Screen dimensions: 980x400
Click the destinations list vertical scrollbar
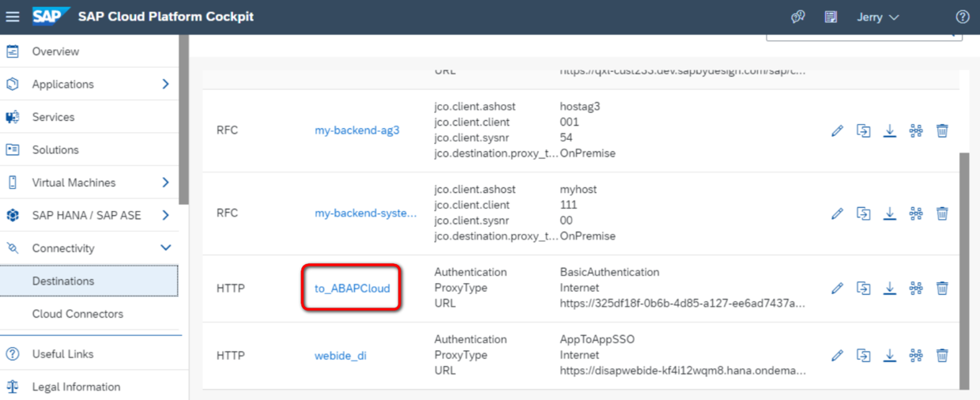[x=963, y=270]
